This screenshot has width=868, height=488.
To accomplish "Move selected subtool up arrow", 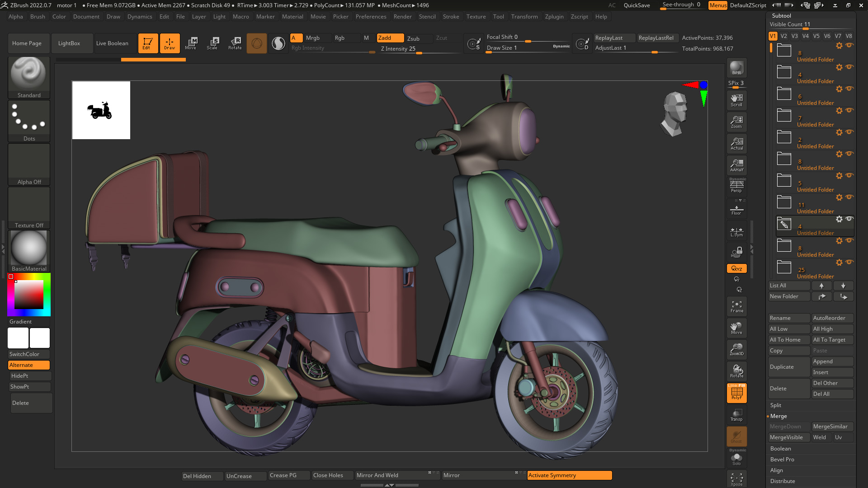I will click(821, 286).
